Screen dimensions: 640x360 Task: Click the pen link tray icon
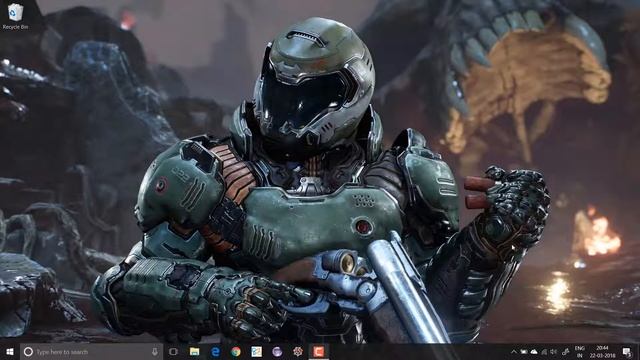[x=566, y=351]
